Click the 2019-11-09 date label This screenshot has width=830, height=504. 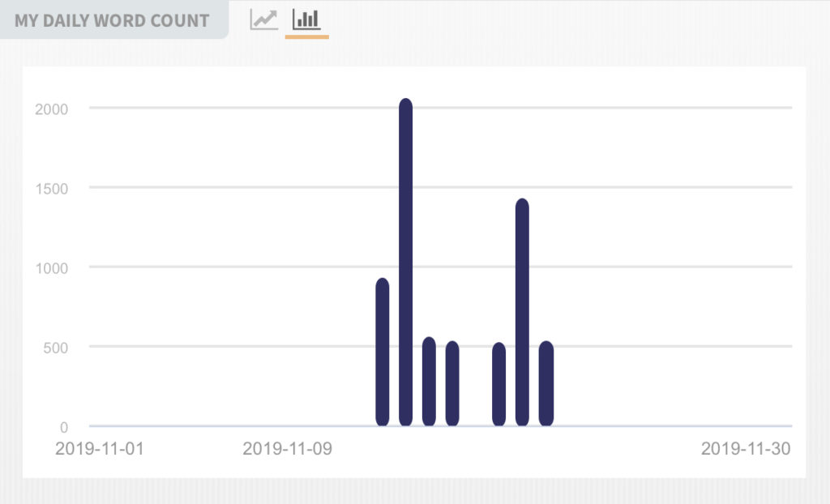[288, 448]
